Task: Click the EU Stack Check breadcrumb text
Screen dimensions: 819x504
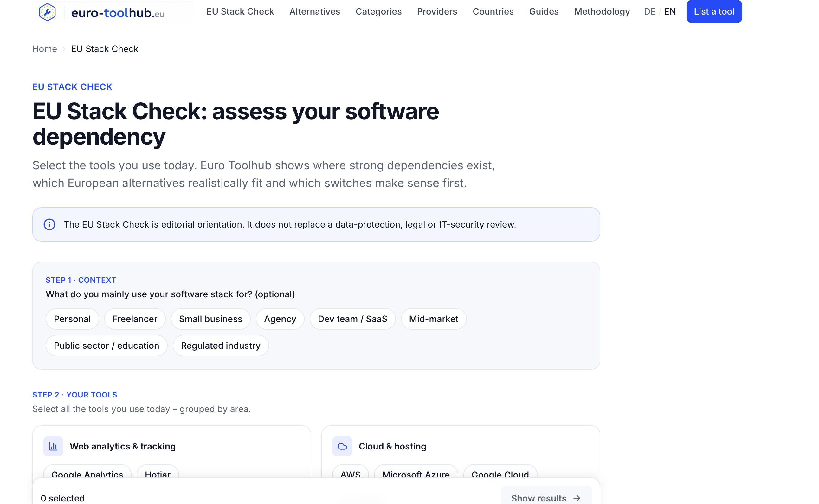Action: [x=105, y=49]
